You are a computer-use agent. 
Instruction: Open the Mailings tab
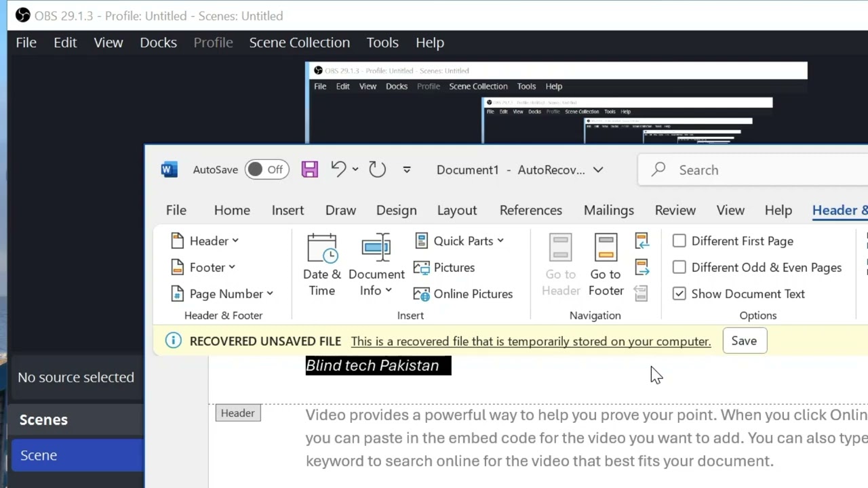pyautogui.click(x=609, y=210)
